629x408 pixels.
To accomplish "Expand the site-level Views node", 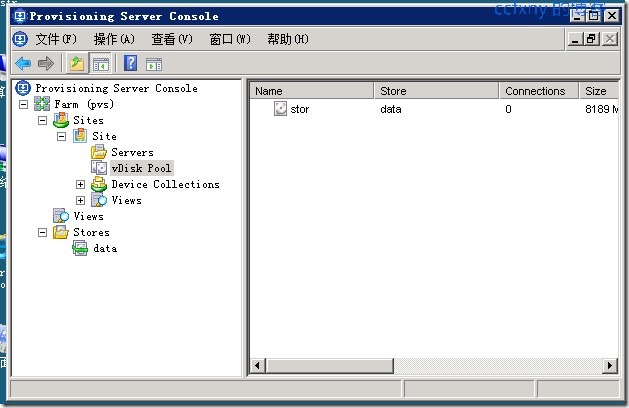I will click(x=81, y=200).
